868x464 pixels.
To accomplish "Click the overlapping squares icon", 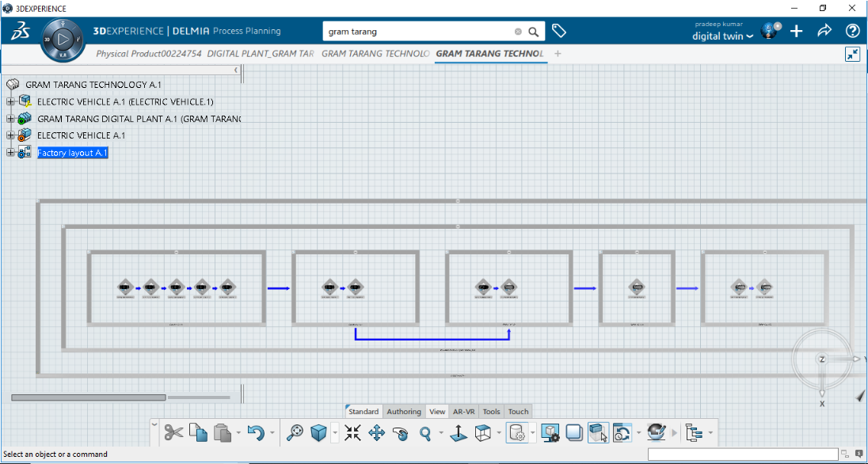I will pos(575,432).
